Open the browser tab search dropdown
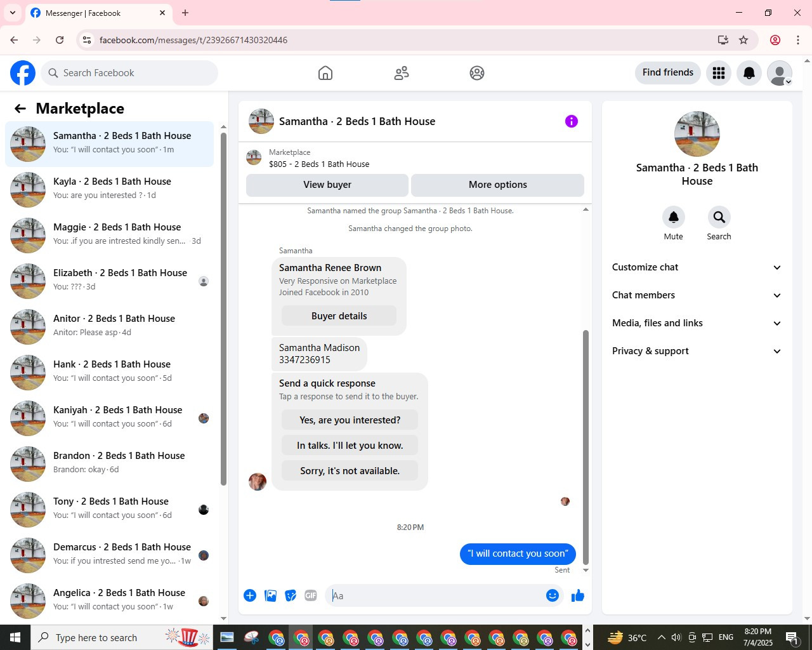 (13, 13)
